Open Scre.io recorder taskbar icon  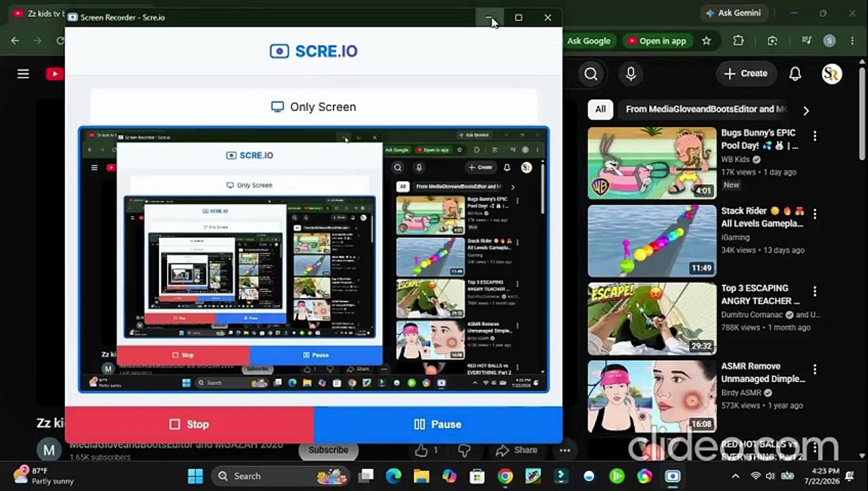[x=672, y=476]
